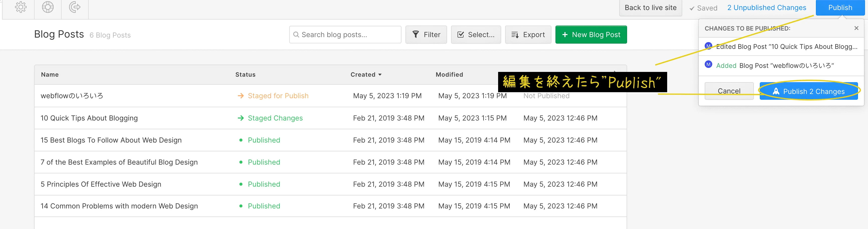
Task: Close the changes to be published popup
Action: tap(856, 28)
